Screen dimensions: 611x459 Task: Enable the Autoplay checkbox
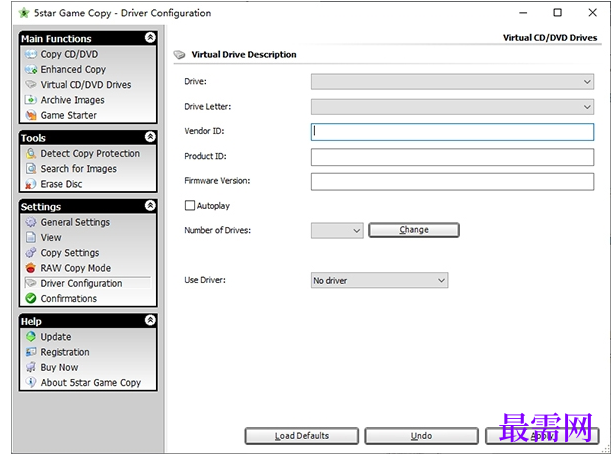tap(190, 205)
